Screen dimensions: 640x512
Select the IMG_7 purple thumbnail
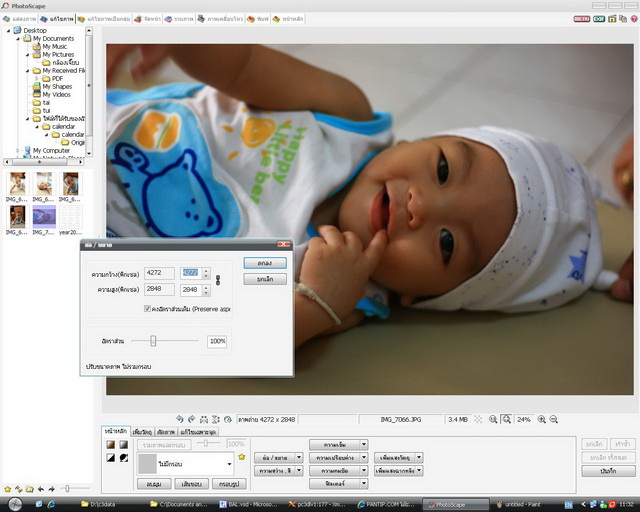pyautogui.click(x=44, y=220)
